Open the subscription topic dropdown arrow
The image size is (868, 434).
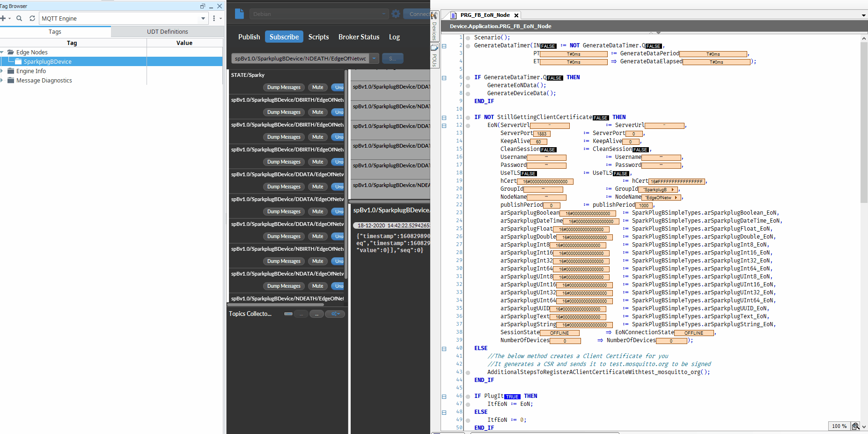click(x=374, y=59)
